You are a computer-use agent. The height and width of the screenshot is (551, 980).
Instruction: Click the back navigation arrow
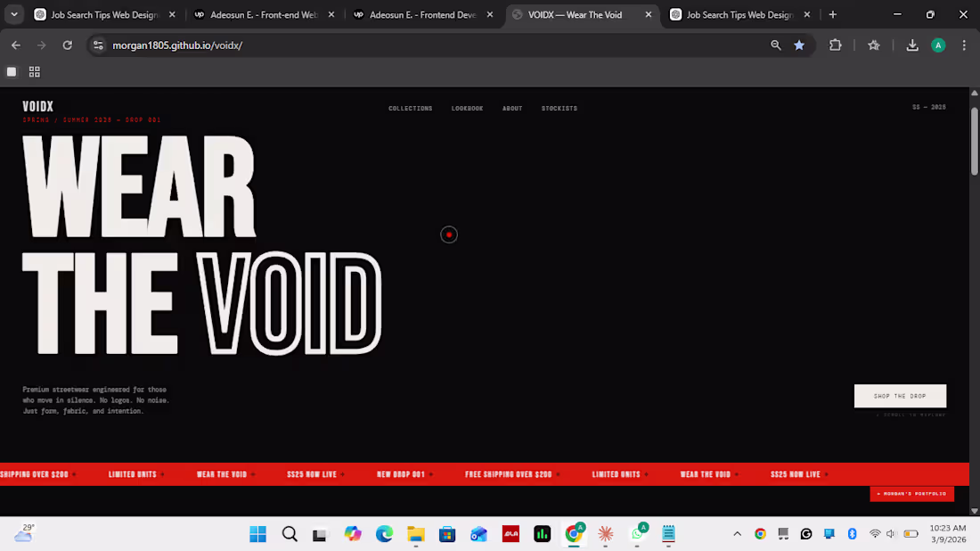(x=15, y=45)
